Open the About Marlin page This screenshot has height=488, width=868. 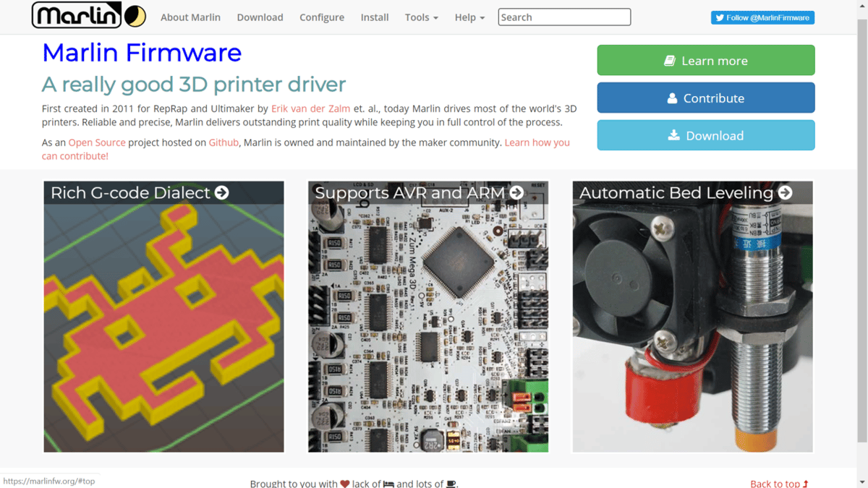[190, 17]
